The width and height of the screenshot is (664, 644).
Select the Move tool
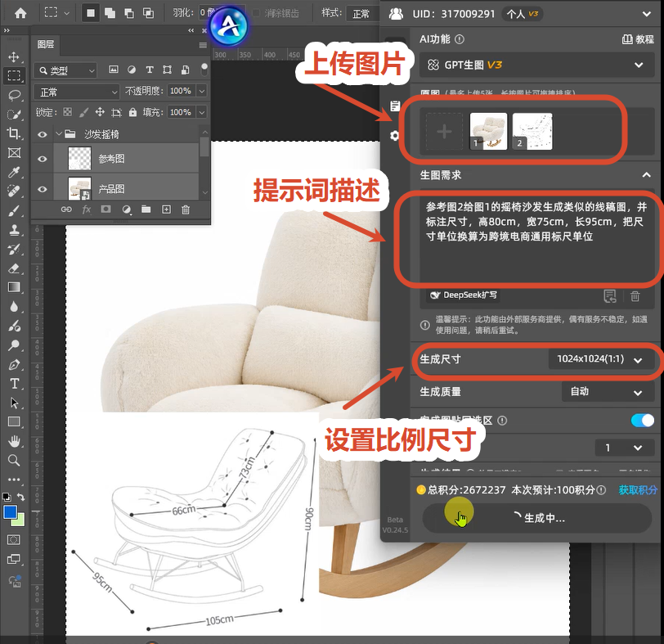pyautogui.click(x=14, y=56)
